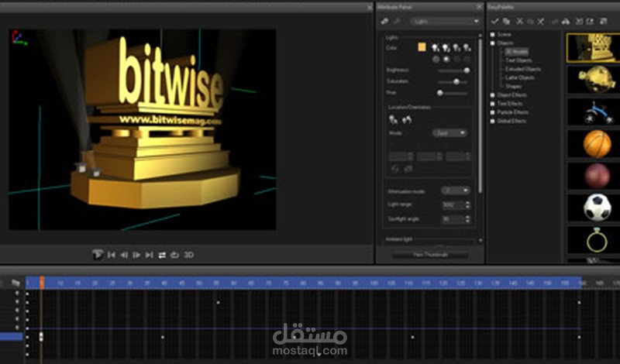Click the binoculars search icon in EasyPalette

[x=567, y=22]
